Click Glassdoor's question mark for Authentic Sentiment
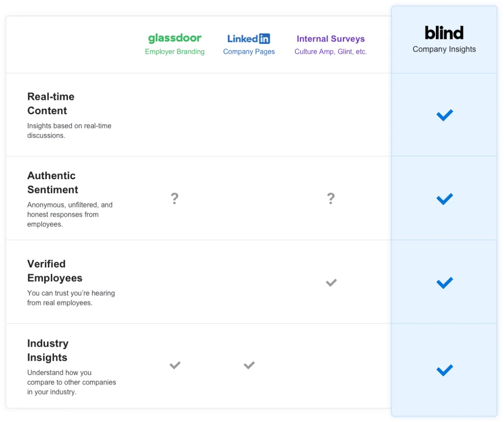The height and width of the screenshot is (422, 504). [175, 198]
